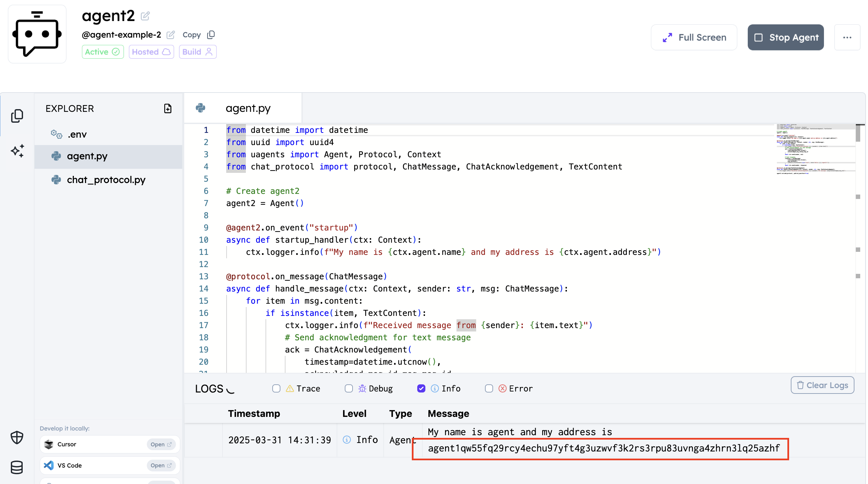Screen dimensions: 868x484
Task: Click the Clear Logs button
Action: coord(822,385)
